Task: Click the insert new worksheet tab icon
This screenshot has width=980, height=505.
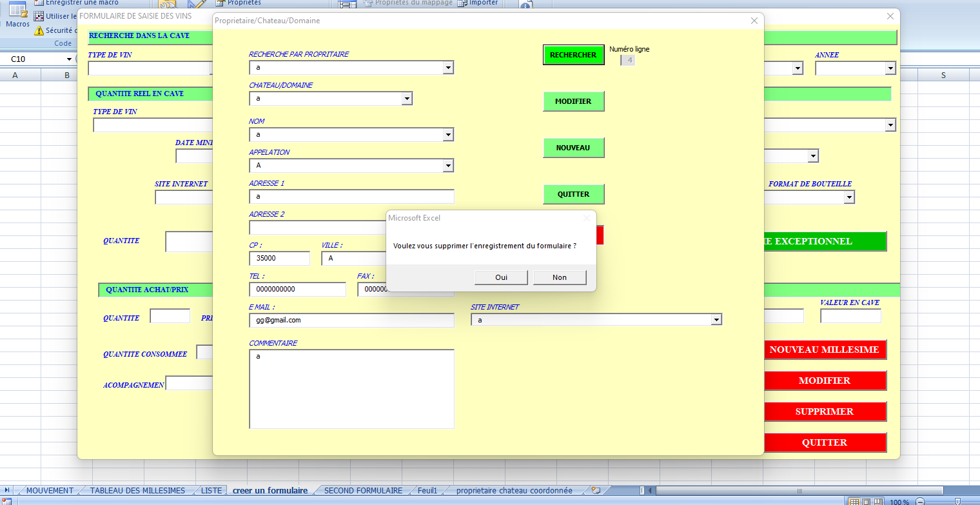Action: click(596, 491)
